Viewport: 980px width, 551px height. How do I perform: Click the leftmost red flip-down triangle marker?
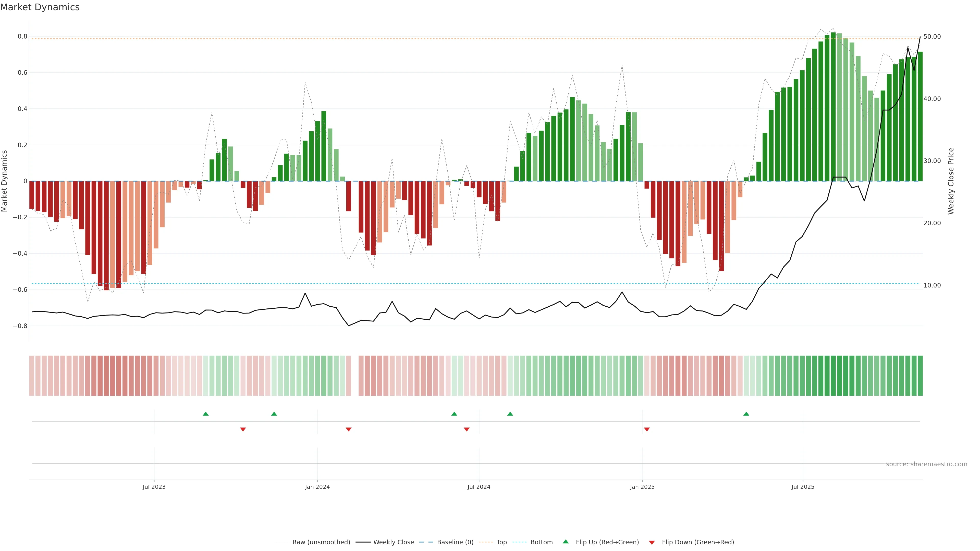click(x=243, y=429)
